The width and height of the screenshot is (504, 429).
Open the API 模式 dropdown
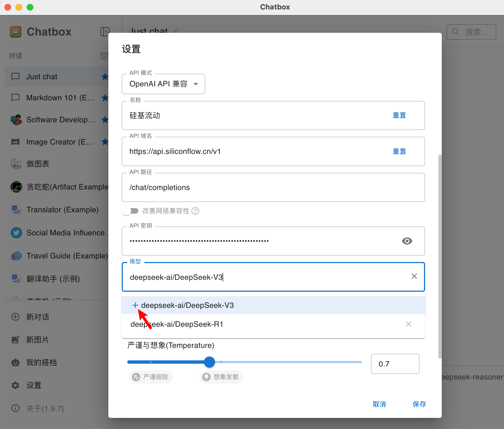163,84
